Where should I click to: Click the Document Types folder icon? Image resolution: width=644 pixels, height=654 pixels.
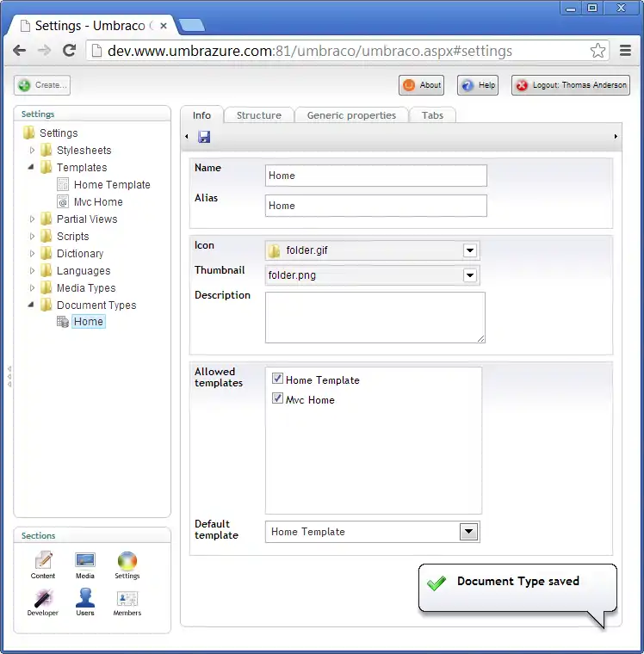(46, 305)
